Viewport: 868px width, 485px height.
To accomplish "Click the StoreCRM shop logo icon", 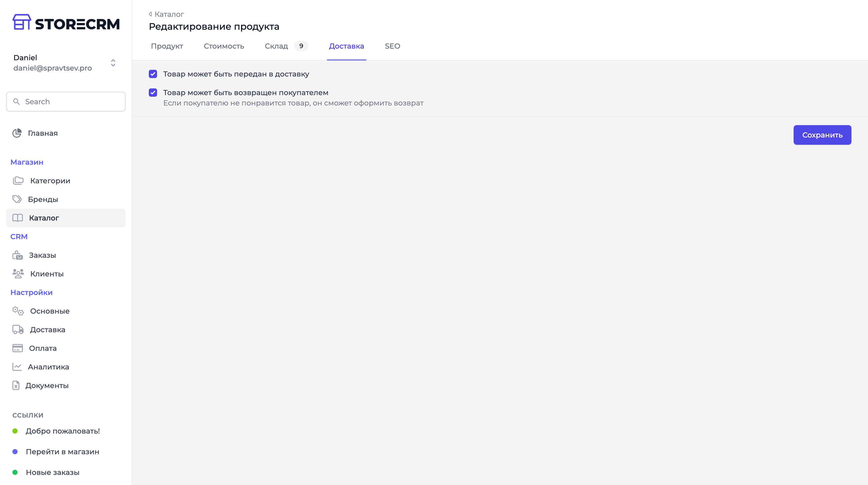I will (21, 22).
